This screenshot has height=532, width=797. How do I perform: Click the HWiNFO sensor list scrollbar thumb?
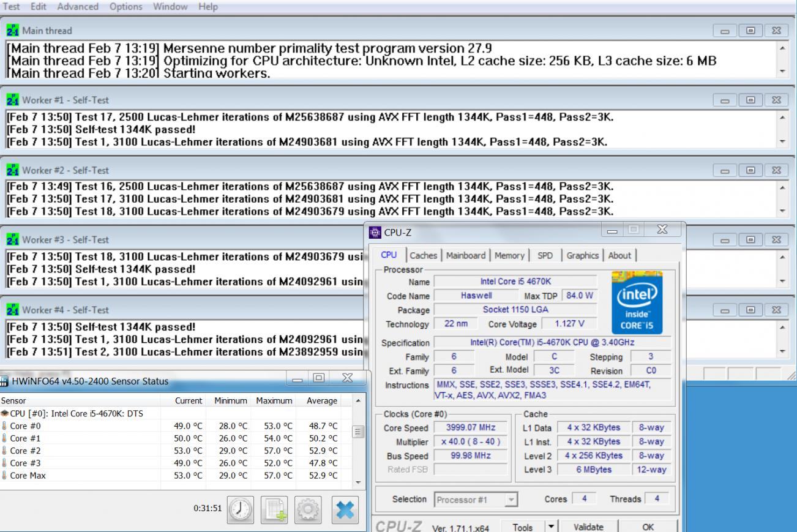click(x=359, y=432)
